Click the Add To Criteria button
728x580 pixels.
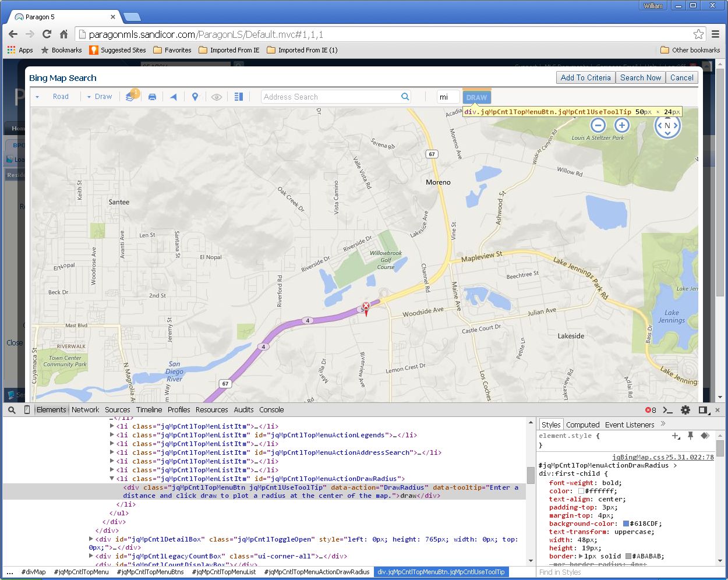(x=586, y=77)
